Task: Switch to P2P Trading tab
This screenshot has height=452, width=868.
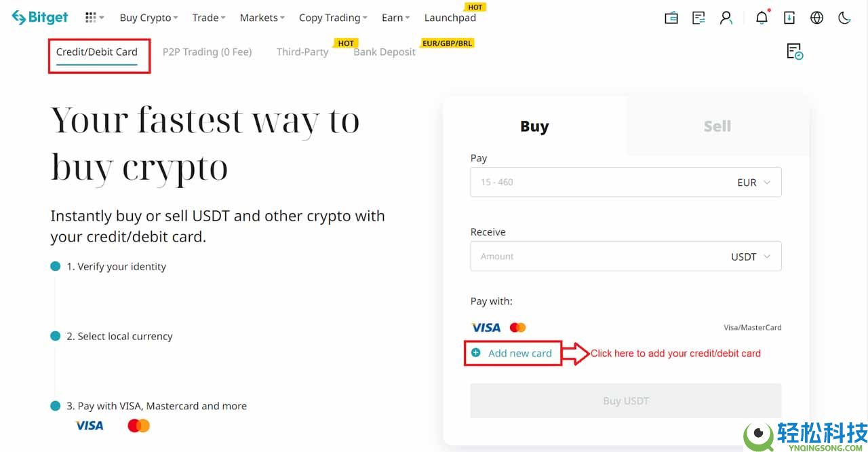Action: tap(207, 52)
